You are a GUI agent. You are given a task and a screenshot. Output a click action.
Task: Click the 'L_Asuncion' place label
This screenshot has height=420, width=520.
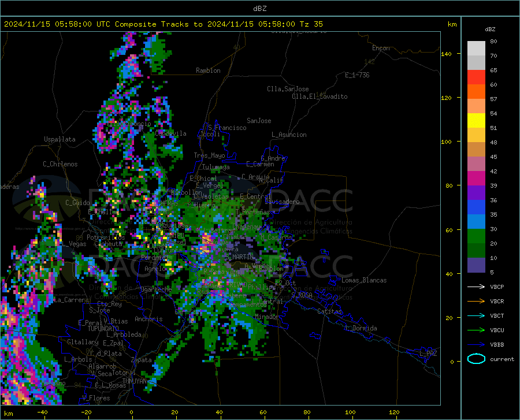(x=289, y=135)
